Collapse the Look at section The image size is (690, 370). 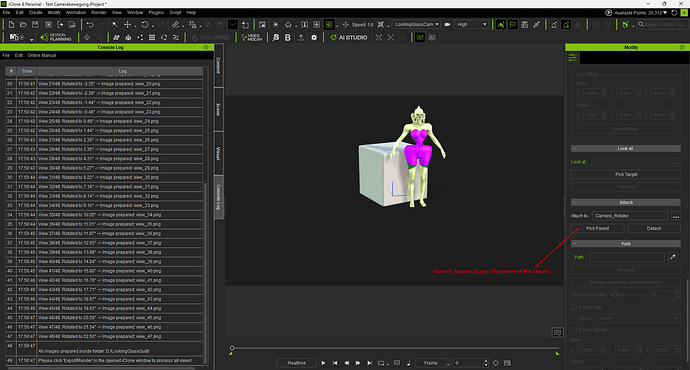[x=574, y=149]
